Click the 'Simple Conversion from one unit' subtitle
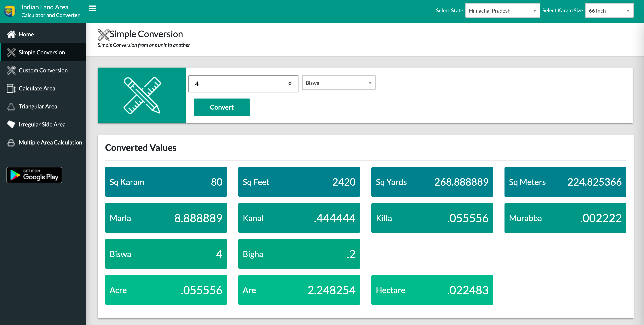Viewport: 644px width, 325px height. click(x=144, y=45)
